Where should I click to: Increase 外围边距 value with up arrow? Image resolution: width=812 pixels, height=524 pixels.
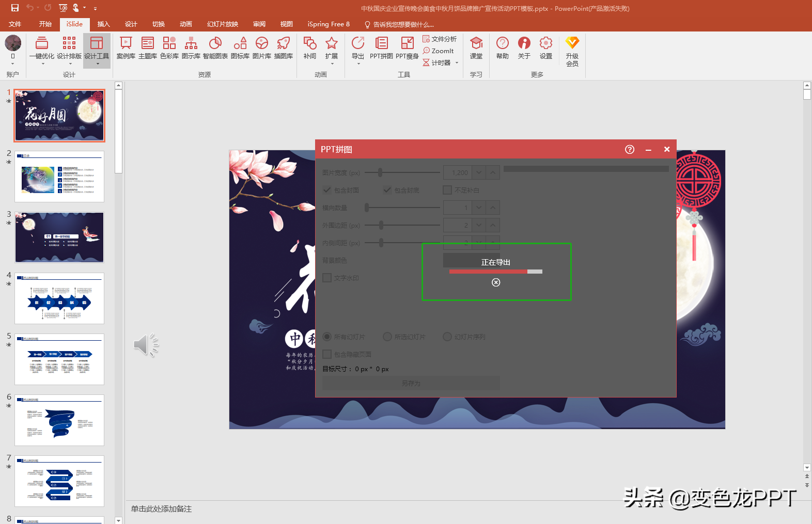[x=493, y=225]
